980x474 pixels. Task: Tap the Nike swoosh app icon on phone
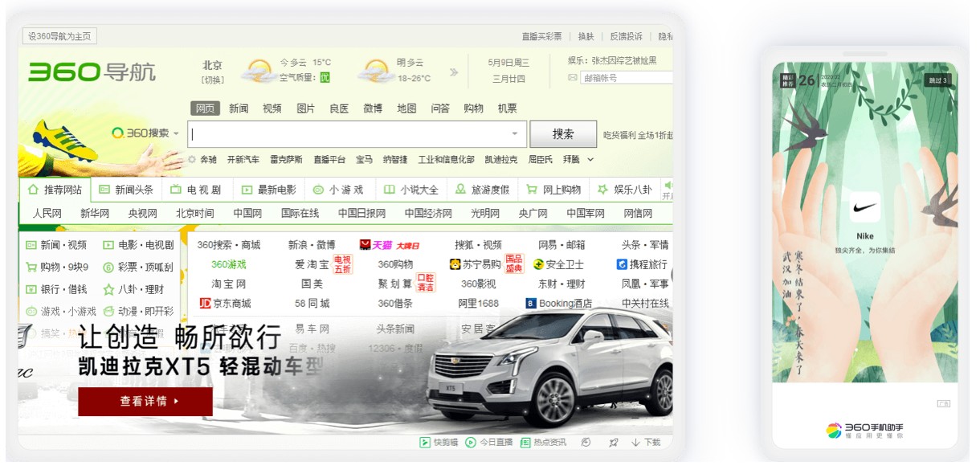tap(864, 206)
